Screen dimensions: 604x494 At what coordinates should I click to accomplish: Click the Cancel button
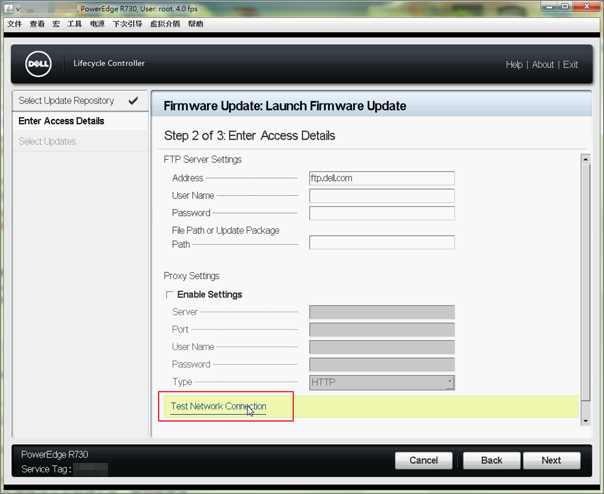pos(423,460)
